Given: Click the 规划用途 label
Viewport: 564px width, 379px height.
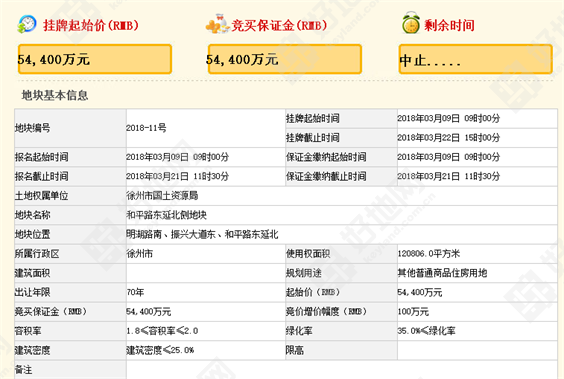Looking at the screenshot, I should click(304, 274).
